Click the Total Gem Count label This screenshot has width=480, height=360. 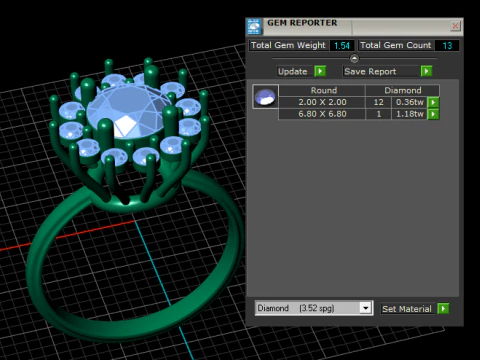pyautogui.click(x=396, y=45)
